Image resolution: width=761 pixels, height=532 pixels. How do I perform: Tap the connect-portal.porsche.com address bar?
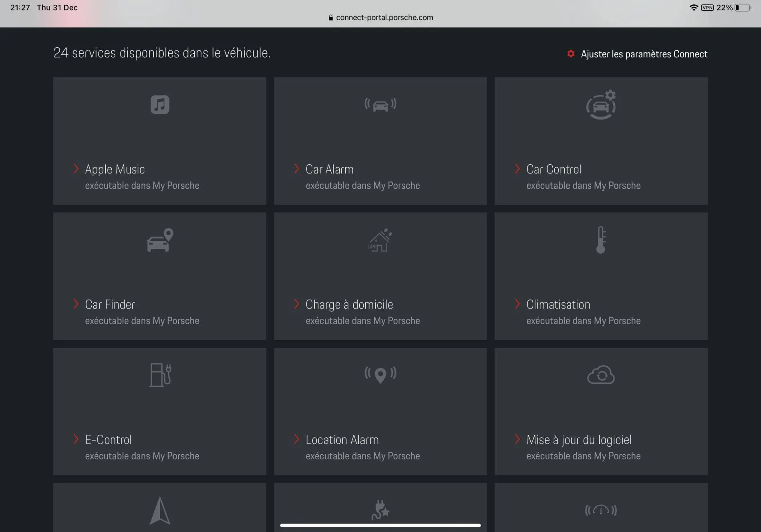point(380,18)
